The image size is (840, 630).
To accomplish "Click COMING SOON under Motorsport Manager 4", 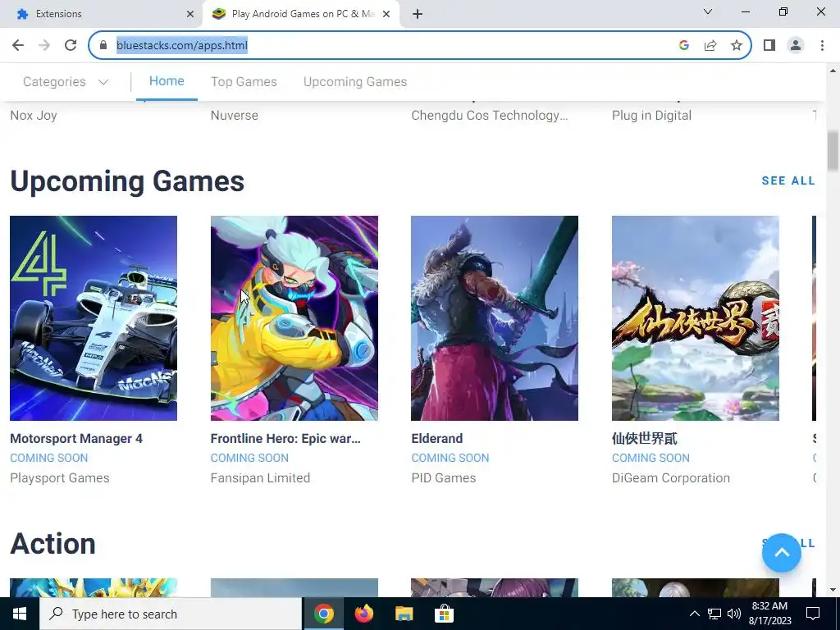I will click(48, 458).
